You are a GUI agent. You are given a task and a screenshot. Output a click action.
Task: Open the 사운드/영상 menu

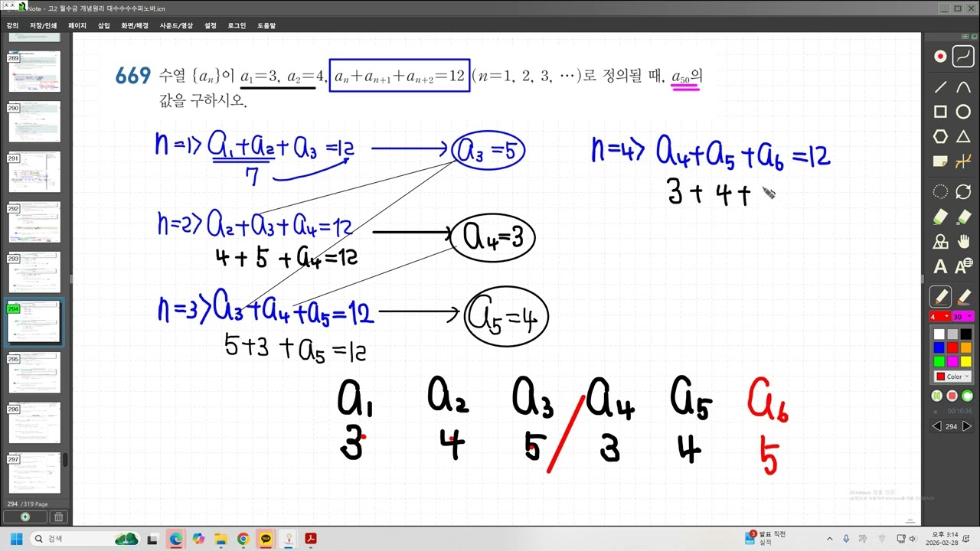[177, 25]
